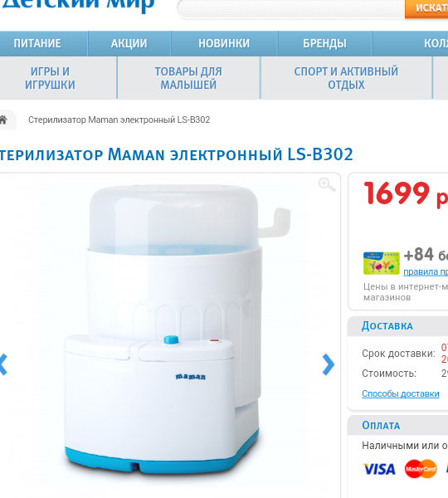Image resolution: width=448 pixels, height=498 pixels.
Task: Go to previous product image arrow
Action: [x=3, y=364]
